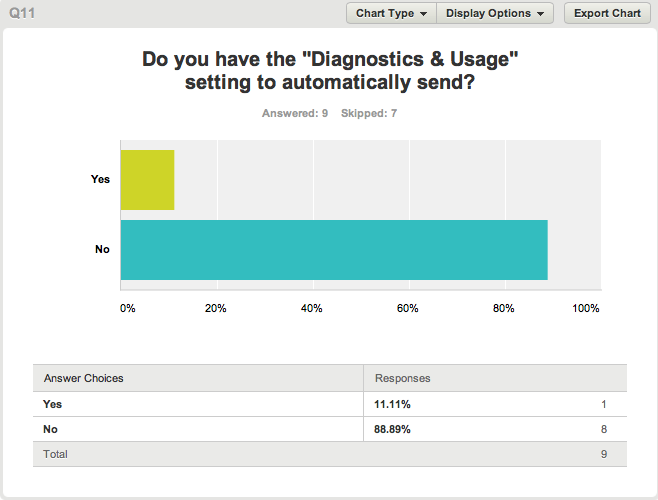
Task: Click the Responses column header
Action: [x=402, y=378]
